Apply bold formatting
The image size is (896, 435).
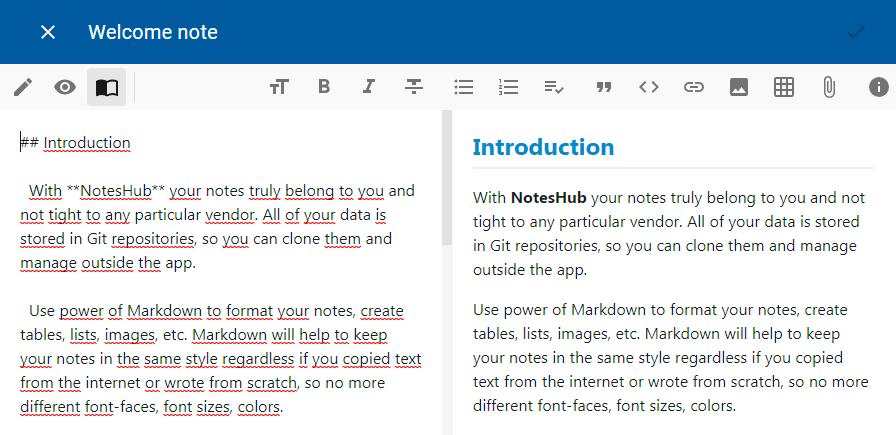(324, 87)
